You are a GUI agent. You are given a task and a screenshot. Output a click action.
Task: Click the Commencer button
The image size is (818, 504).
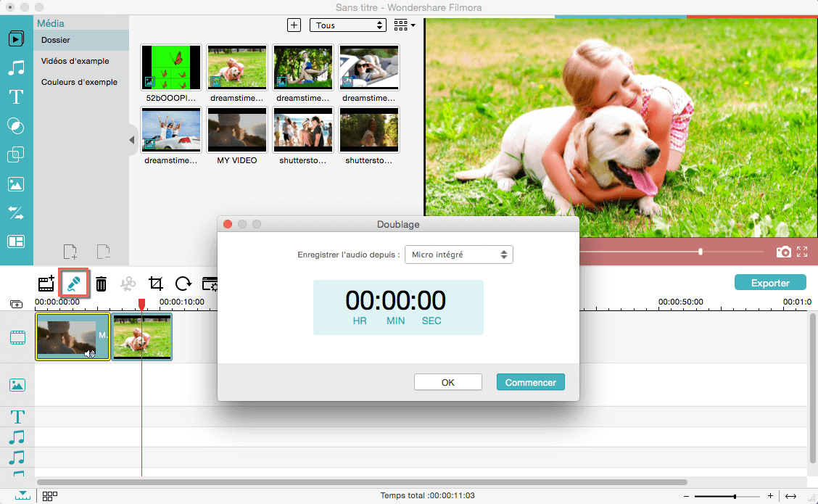pyautogui.click(x=530, y=382)
